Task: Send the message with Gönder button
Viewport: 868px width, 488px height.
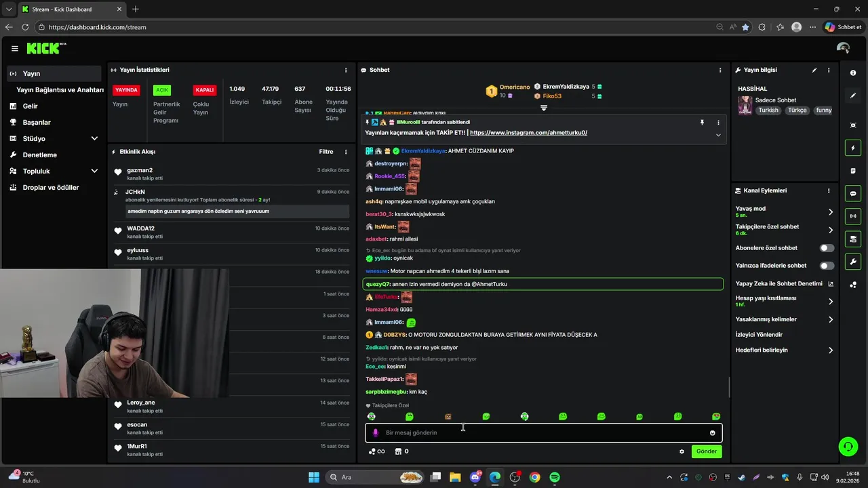Action: [x=707, y=451]
